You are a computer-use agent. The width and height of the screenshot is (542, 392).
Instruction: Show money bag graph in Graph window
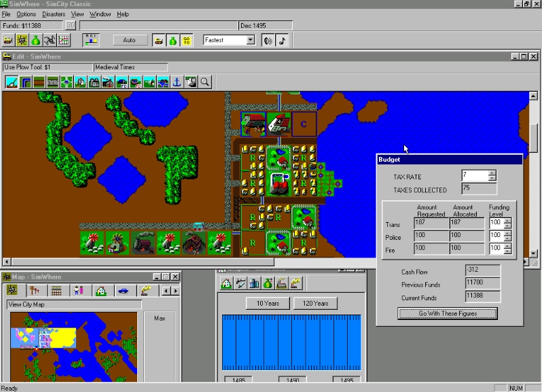click(x=268, y=284)
